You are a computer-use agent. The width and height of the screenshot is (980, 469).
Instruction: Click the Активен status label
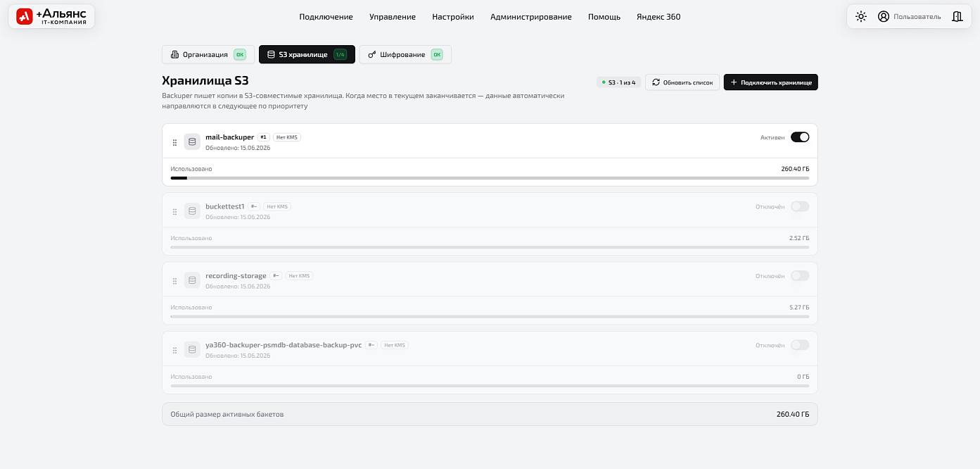tap(772, 137)
